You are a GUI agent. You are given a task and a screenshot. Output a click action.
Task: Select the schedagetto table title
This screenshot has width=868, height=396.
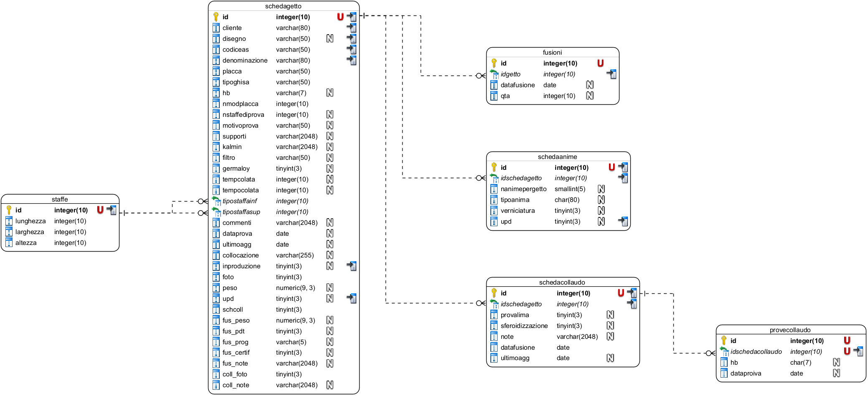pyautogui.click(x=283, y=6)
